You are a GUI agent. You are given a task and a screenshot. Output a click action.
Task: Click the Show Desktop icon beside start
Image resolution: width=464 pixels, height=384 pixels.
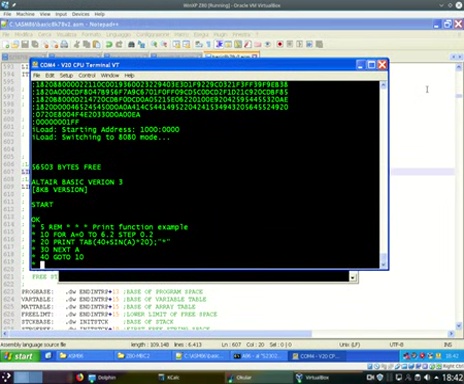click(48, 356)
